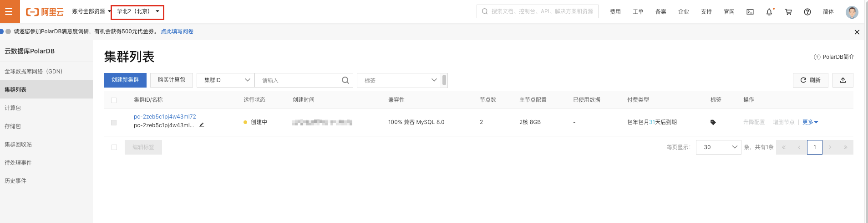Check the pc-2zeb5c1pj4w43ml72 row checkbox
Viewport: 868px width, 223px height.
click(114, 123)
